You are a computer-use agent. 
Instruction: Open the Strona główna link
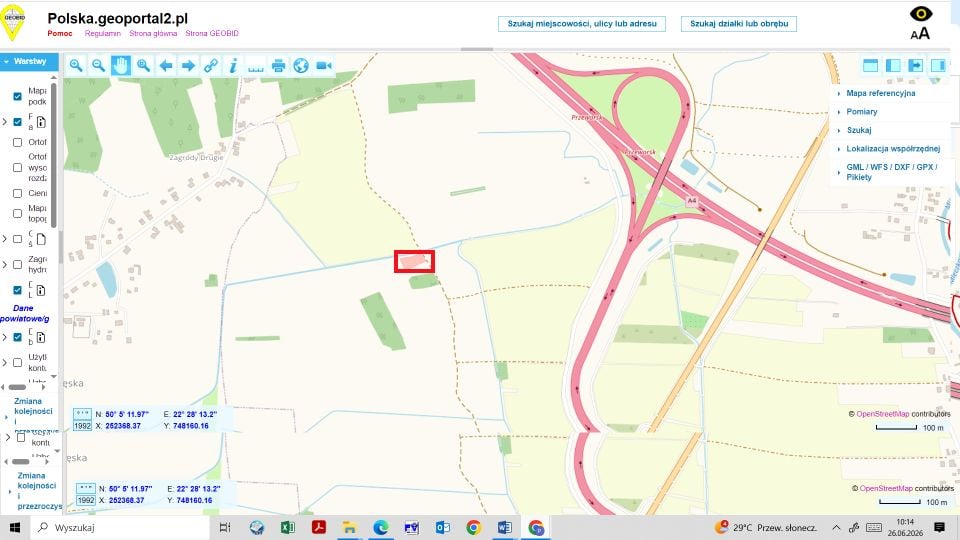[153, 34]
